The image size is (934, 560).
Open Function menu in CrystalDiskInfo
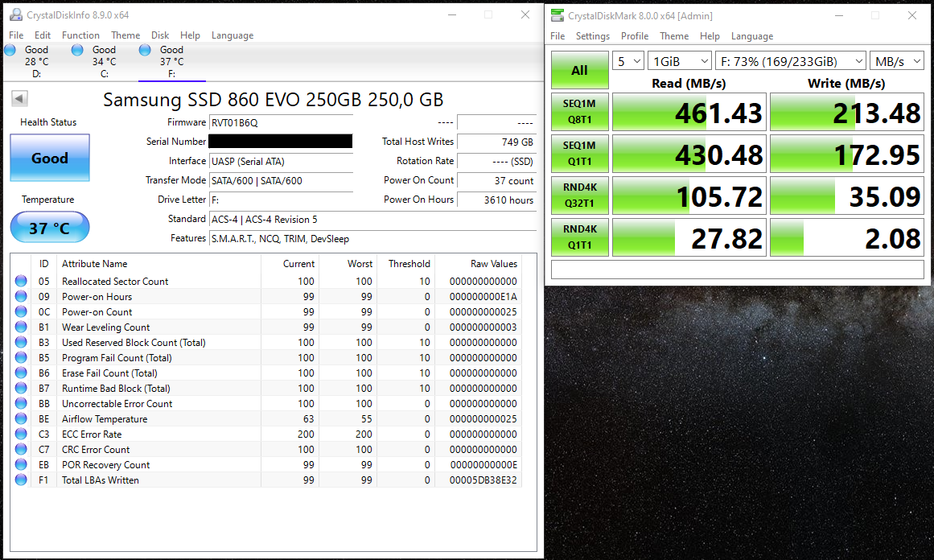80,35
